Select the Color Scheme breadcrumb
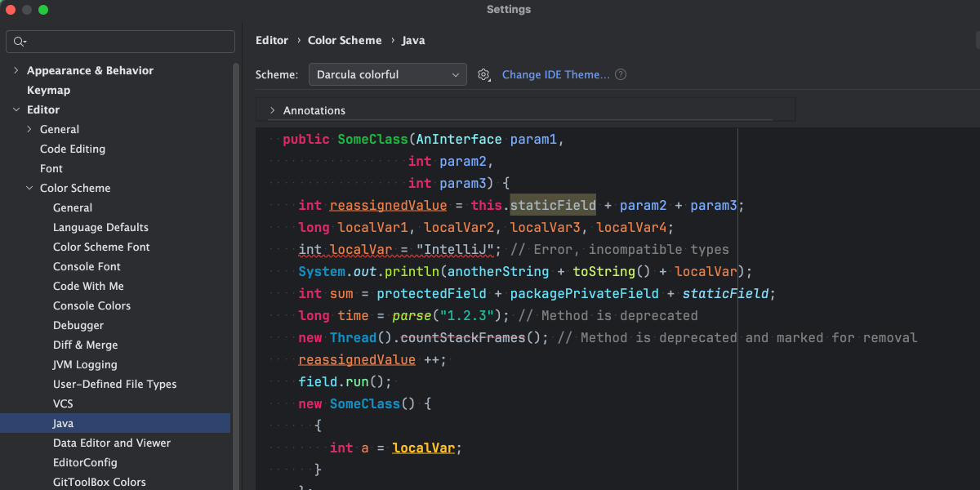 [345, 40]
